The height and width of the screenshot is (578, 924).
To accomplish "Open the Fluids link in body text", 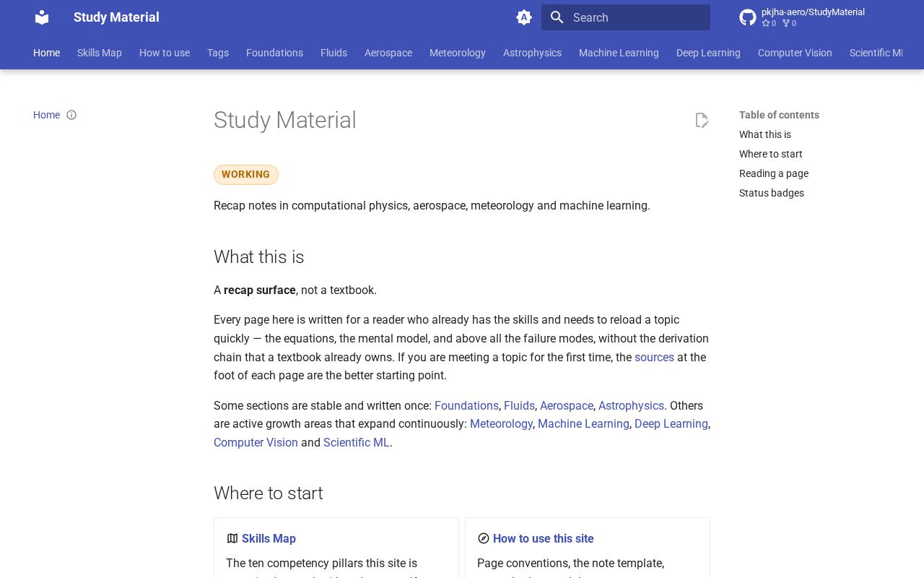I will [x=519, y=405].
